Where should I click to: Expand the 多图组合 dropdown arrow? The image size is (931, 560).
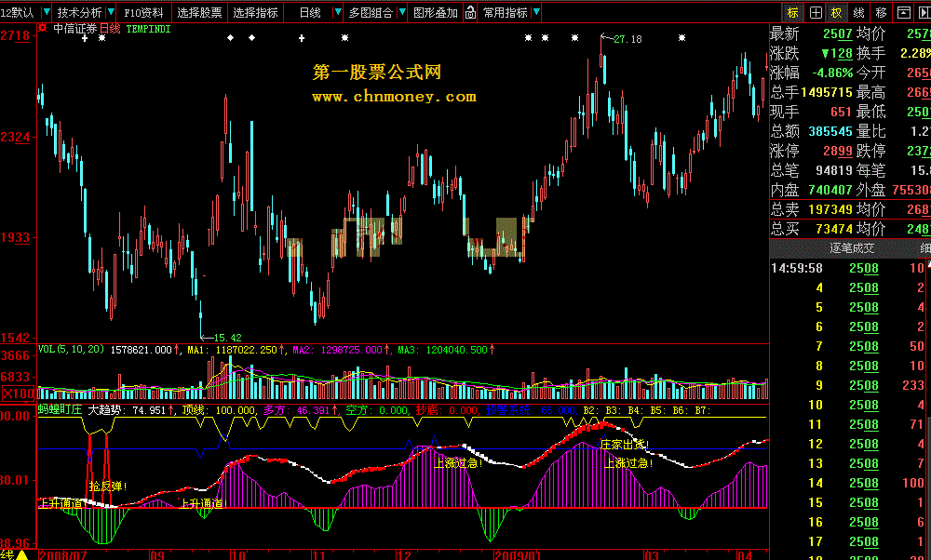tap(402, 12)
